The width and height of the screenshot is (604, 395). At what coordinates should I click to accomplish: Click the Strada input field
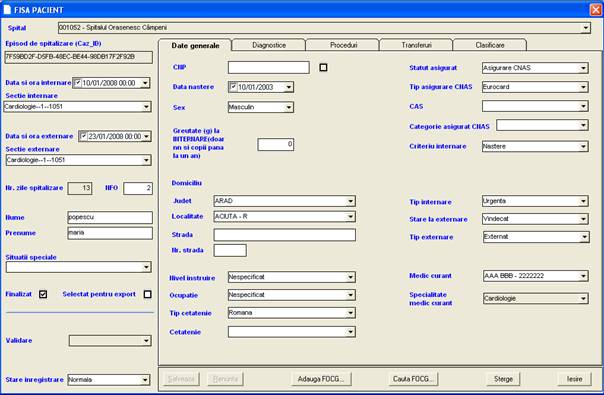pos(285,235)
